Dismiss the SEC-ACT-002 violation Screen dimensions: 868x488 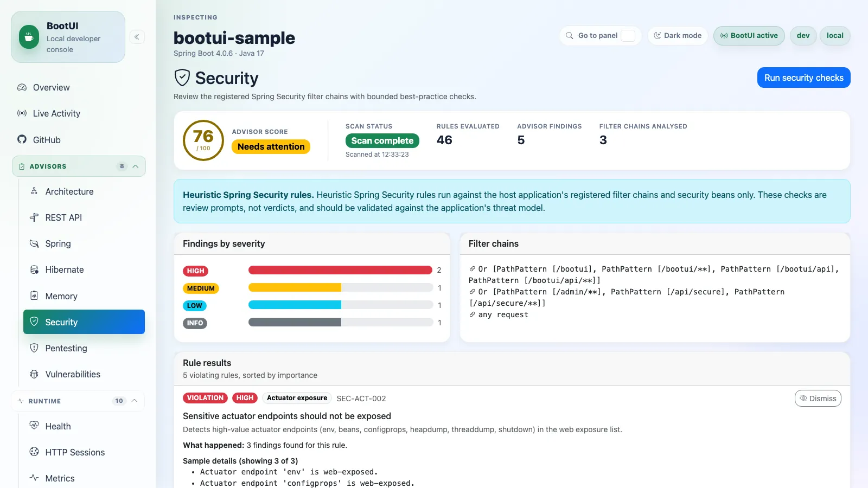point(818,399)
